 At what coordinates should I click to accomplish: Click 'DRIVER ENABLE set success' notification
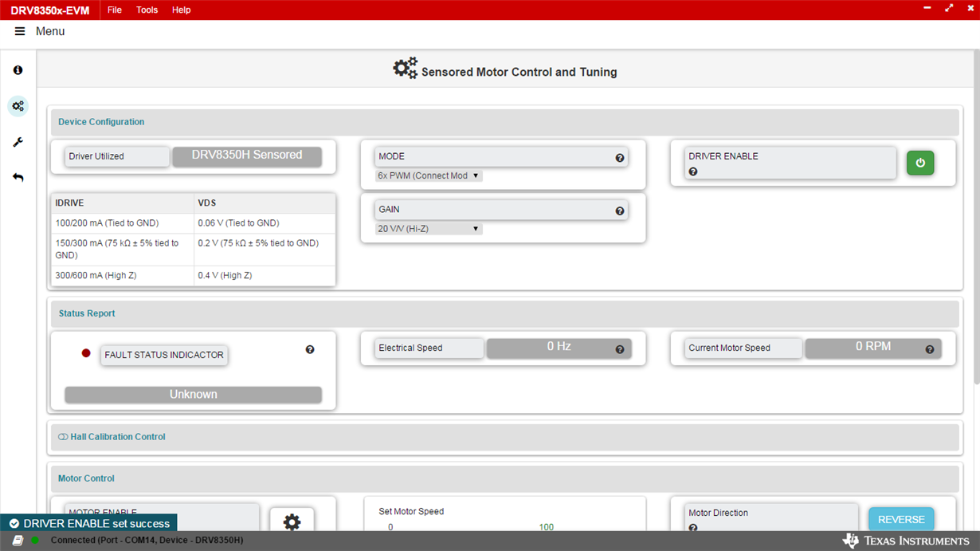tap(88, 524)
